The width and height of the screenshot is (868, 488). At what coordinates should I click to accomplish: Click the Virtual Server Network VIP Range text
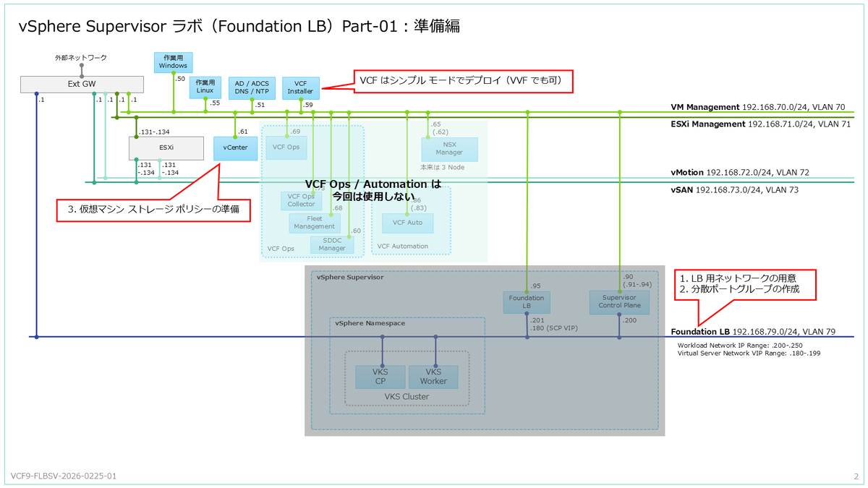(x=749, y=354)
